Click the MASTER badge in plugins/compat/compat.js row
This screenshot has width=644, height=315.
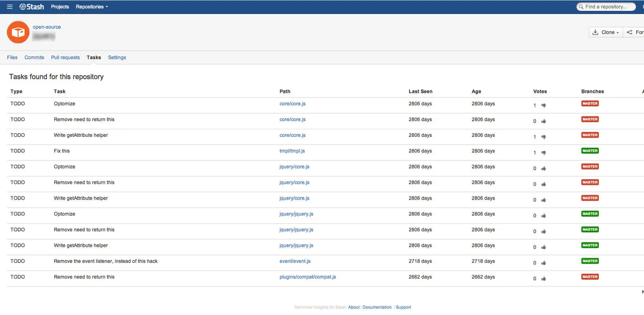tap(590, 277)
